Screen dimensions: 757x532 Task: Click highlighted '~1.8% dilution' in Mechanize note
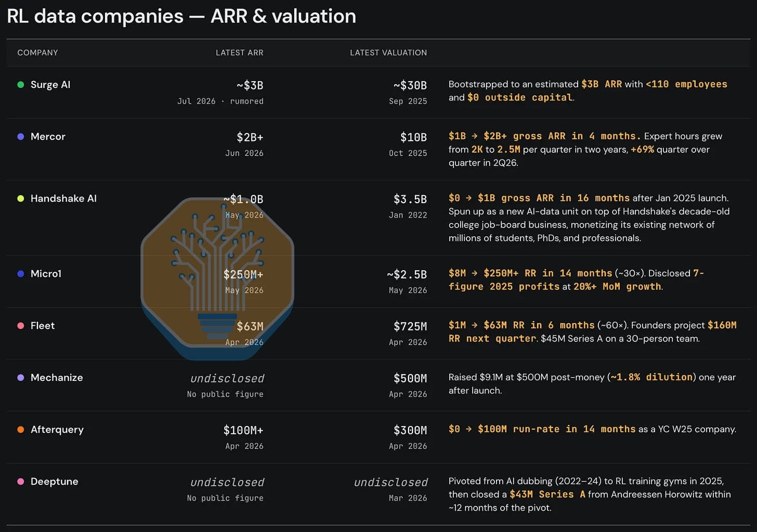pyautogui.click(x=651, y=377)
